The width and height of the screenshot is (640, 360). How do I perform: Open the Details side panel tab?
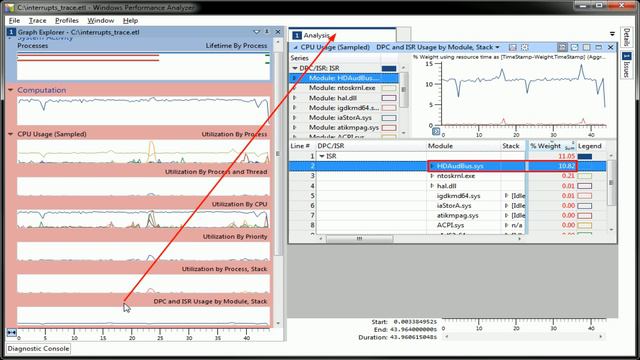(626, 37)
